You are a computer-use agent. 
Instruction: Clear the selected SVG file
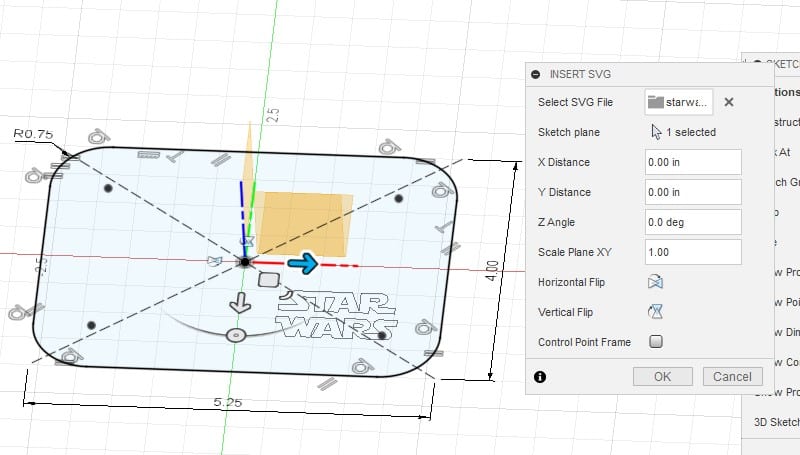[x=729, y=102]
